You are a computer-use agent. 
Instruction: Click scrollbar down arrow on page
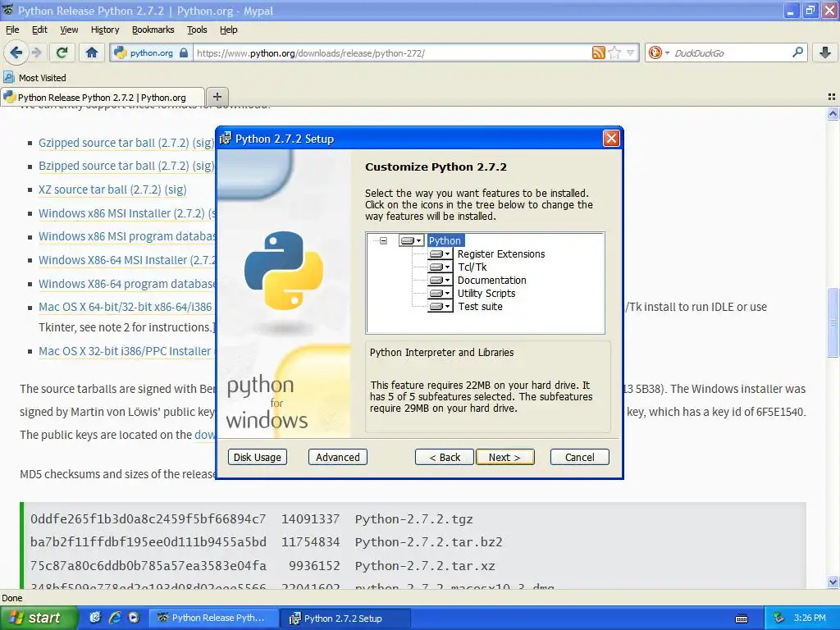pyautogui.click(x=833, y=582)
